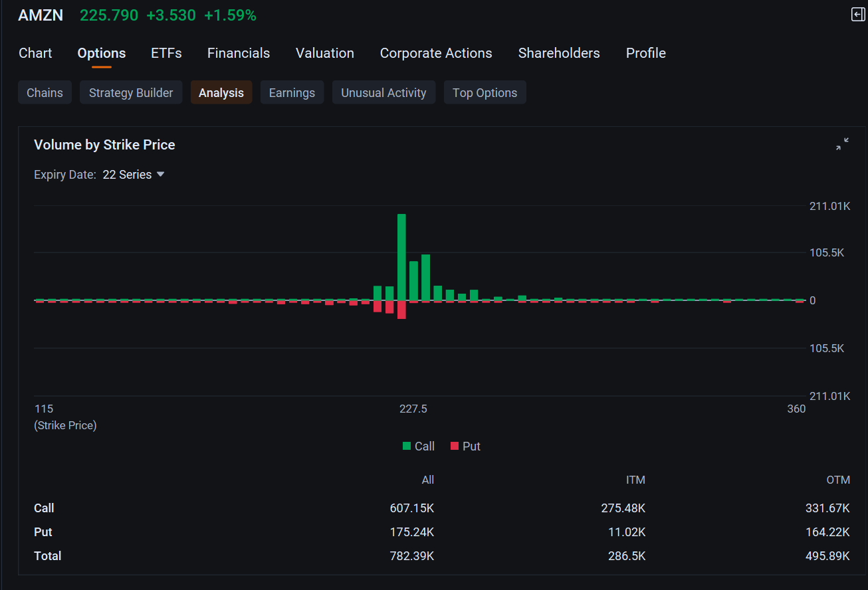
Task: Open the Unusual Activity view
Action: click(383, 92)
